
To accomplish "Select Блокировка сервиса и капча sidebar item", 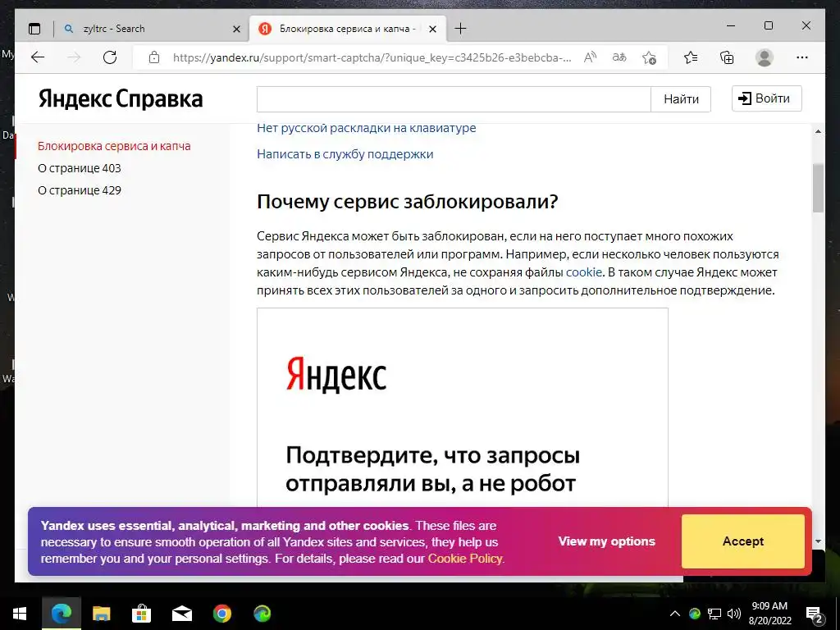I will (x=114, y=146).
